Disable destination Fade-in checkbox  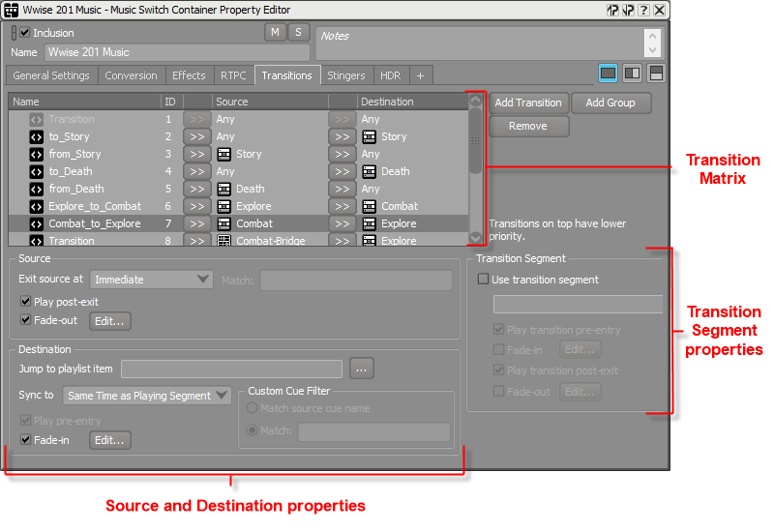pyautogui.click(x=26, y=439)
